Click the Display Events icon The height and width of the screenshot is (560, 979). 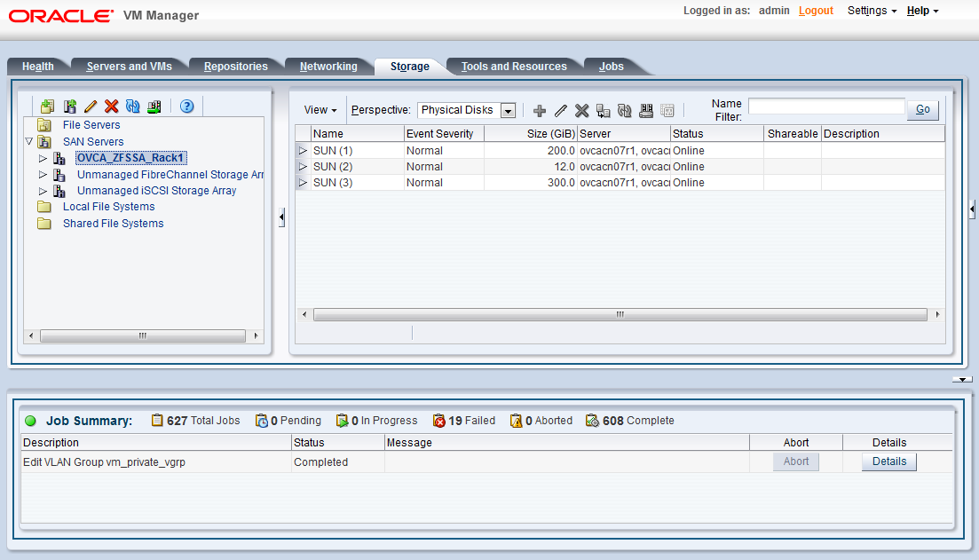point(667,111)
